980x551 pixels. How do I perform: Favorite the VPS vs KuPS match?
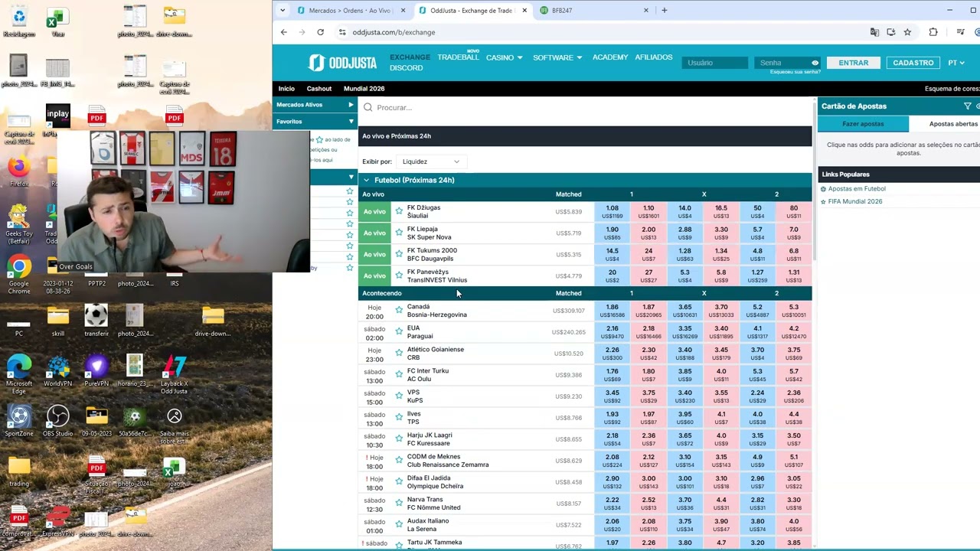tap(399, 396)
